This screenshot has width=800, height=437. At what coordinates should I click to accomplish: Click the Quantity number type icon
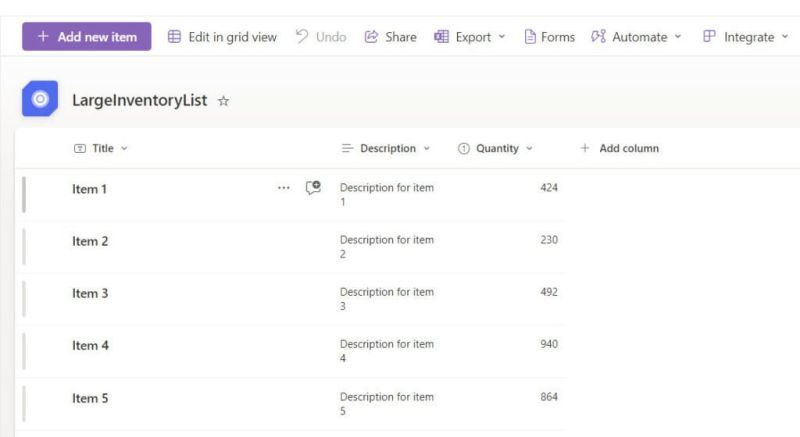coord(464,148)
